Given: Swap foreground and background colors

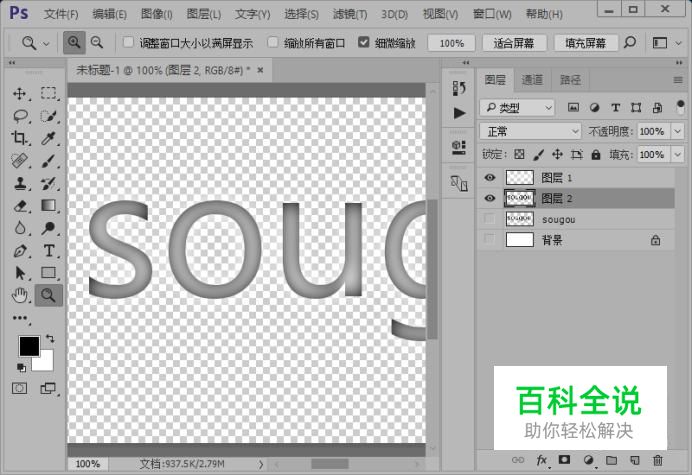Looking at the screenshot, I should coord(50,339).
